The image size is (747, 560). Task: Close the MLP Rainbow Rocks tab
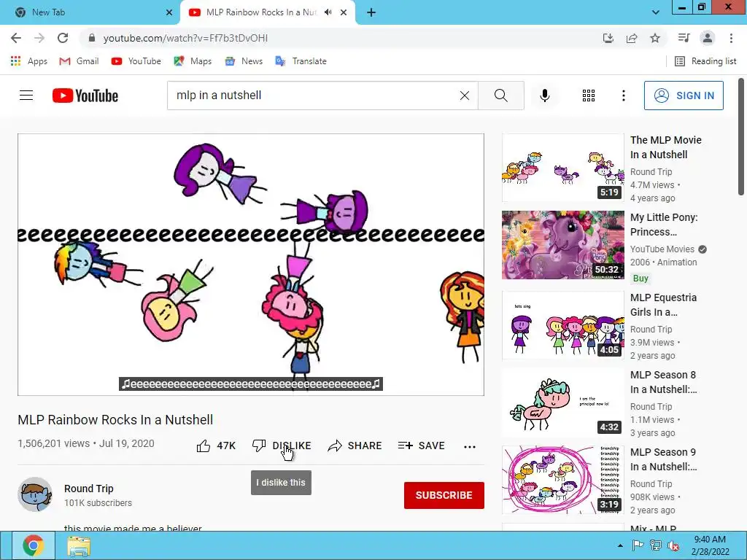344,12
